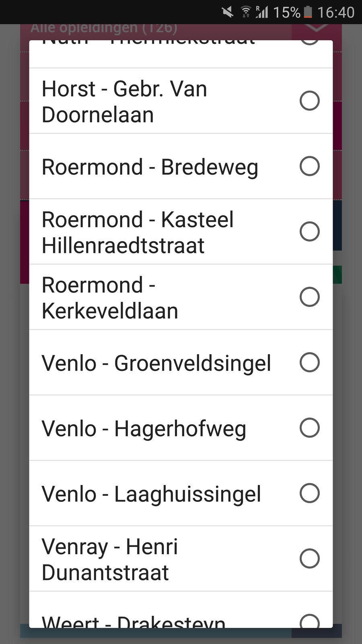Open the Alle opleidingen (126) selector
Image resolution: width=362 pixels, height=644 pixels.
coord(104,29)
